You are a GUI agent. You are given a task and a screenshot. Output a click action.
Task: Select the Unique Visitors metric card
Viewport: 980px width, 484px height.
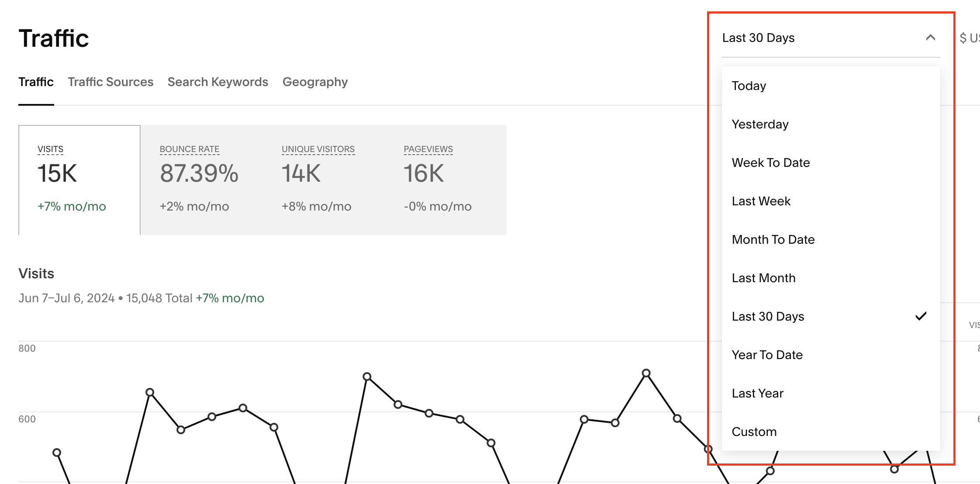pos(323,180)
